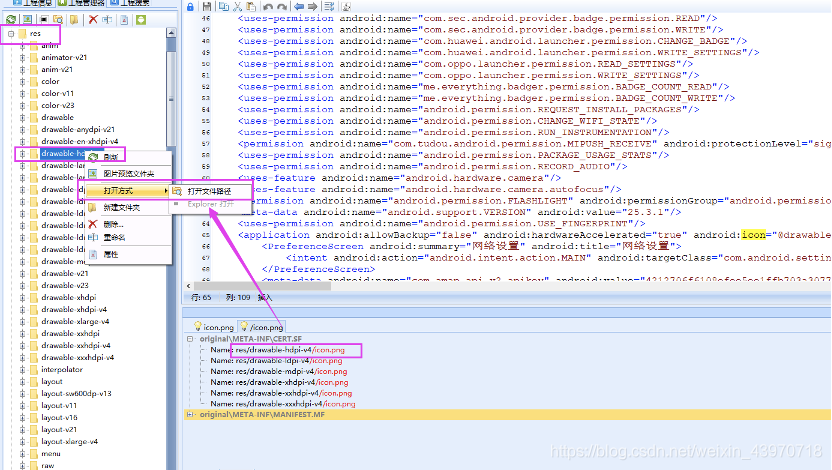Click the scissors cut icon
This screenshot has width=832, height=470.
point(238,6)
